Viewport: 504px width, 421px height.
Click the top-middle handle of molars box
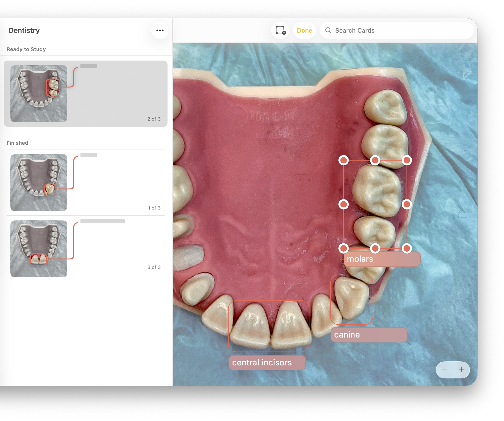(375, 161)
